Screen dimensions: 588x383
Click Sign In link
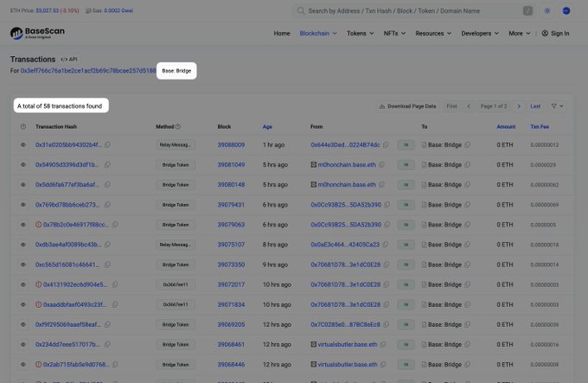(555, 33)
